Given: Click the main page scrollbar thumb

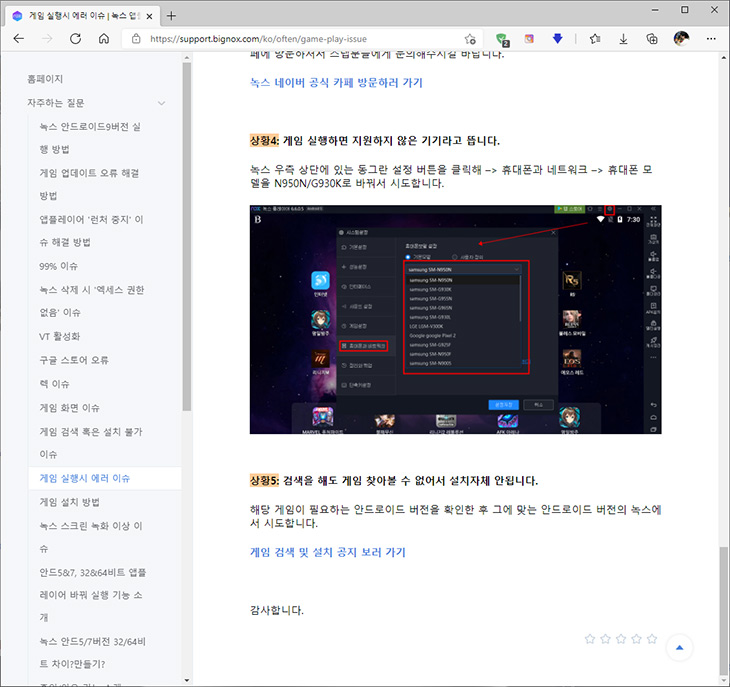Looking at the screenshot, I should [723, 612].
